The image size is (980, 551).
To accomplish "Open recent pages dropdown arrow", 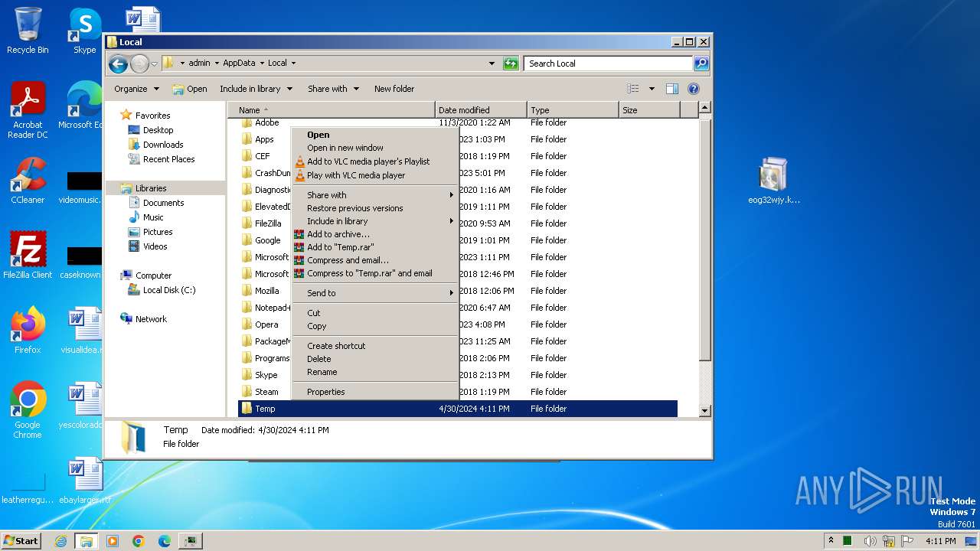I will tap(155, 64).
